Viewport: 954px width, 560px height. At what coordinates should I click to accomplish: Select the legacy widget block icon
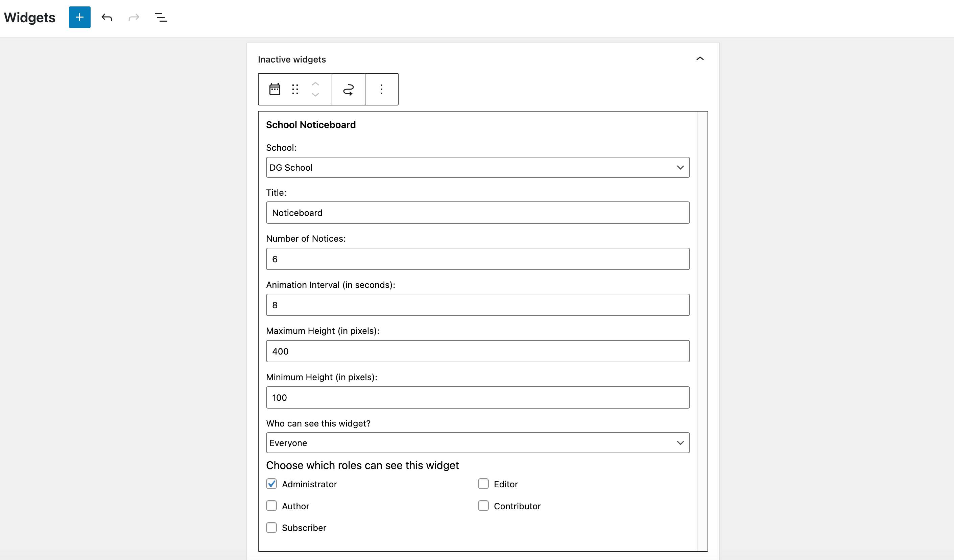point(275,89)
